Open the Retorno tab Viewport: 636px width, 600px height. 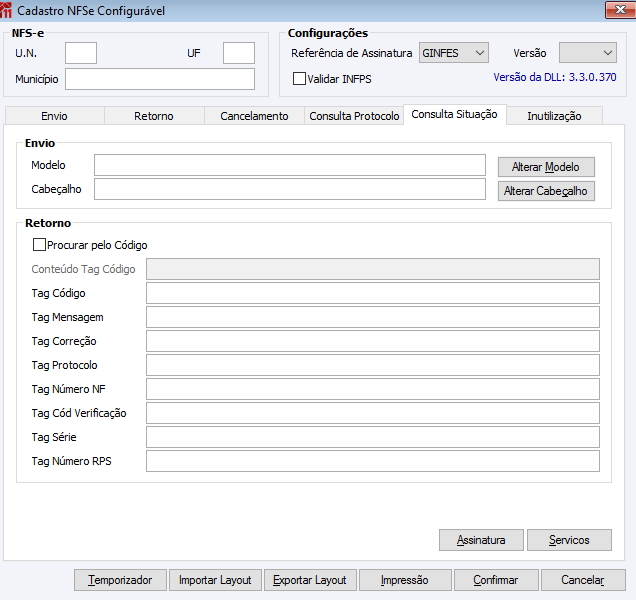154,116
